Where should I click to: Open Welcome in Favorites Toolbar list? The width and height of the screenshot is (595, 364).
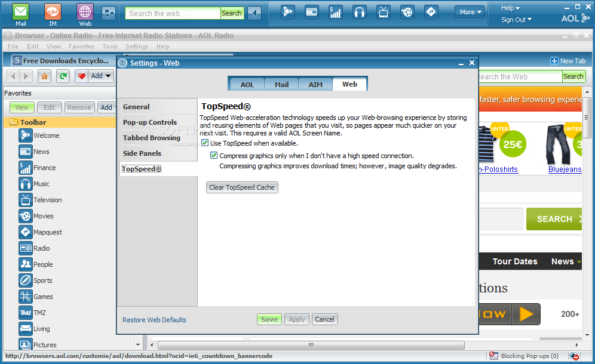39,135
